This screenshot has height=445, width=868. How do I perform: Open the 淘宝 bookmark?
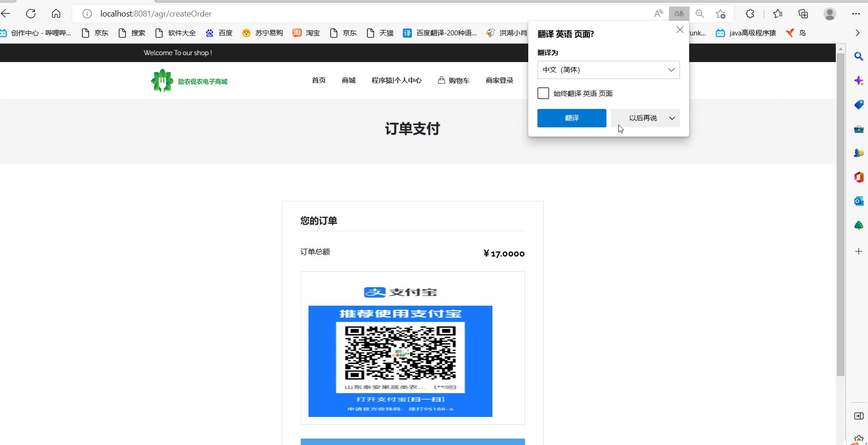coord(307,33)
